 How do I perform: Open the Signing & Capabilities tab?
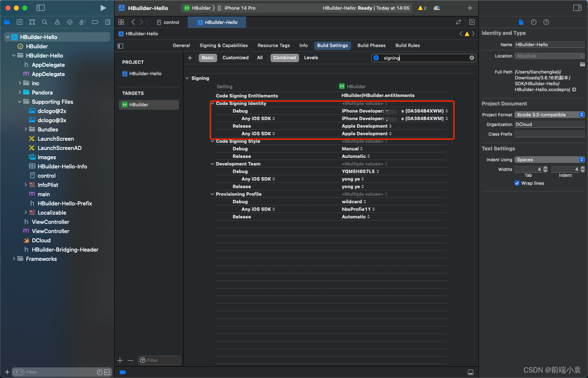[223, 45]
